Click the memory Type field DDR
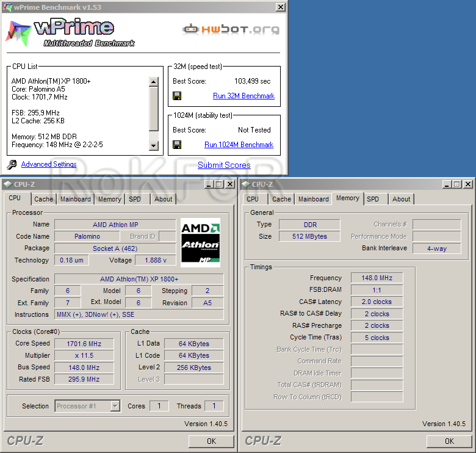The width and height of the screenshot is (476, 453). pyautogui.click(x=309, y=225)
